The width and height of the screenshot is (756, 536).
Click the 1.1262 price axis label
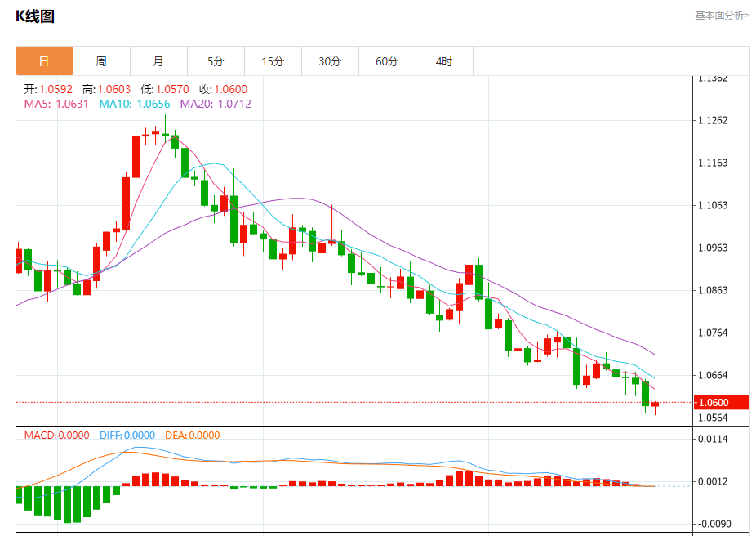(713, 120)
